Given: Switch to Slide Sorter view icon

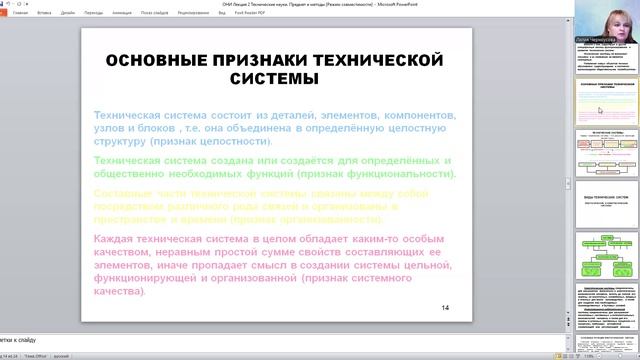Looking at the screenshot, I should pos(565,356).
